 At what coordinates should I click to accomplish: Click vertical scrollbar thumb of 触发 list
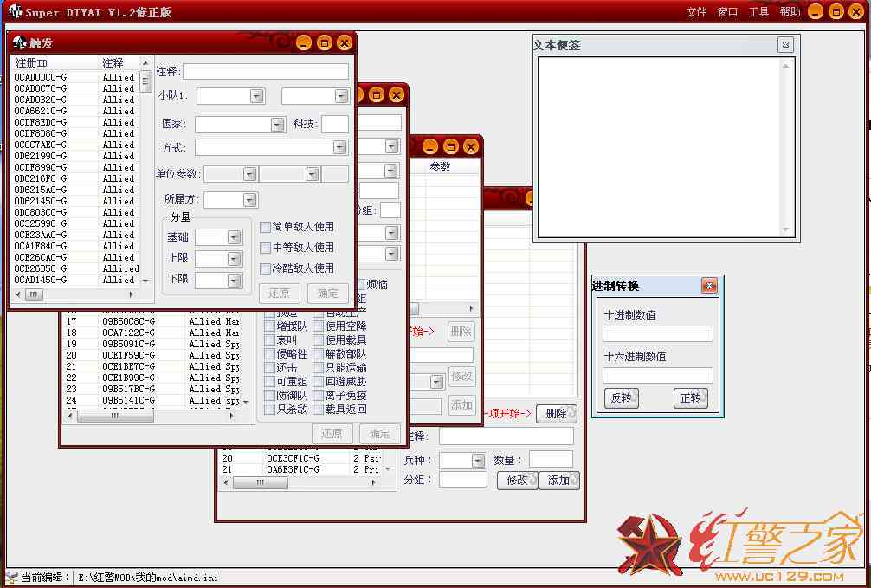(x=146, y=81)
